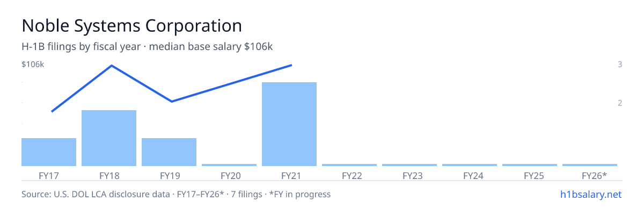The height and width of the screenshot is (215, 644).
Task: Click the FY19 filings bar
Action: [x=169, y=152]
